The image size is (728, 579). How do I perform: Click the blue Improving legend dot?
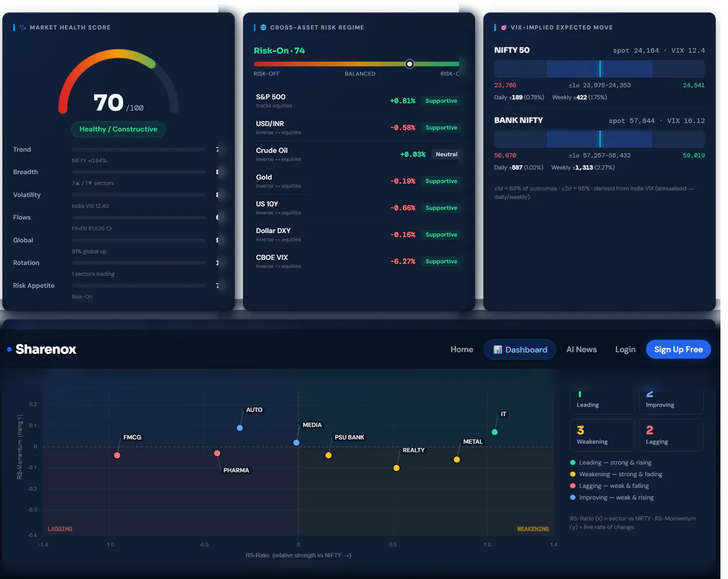[573, 498]
